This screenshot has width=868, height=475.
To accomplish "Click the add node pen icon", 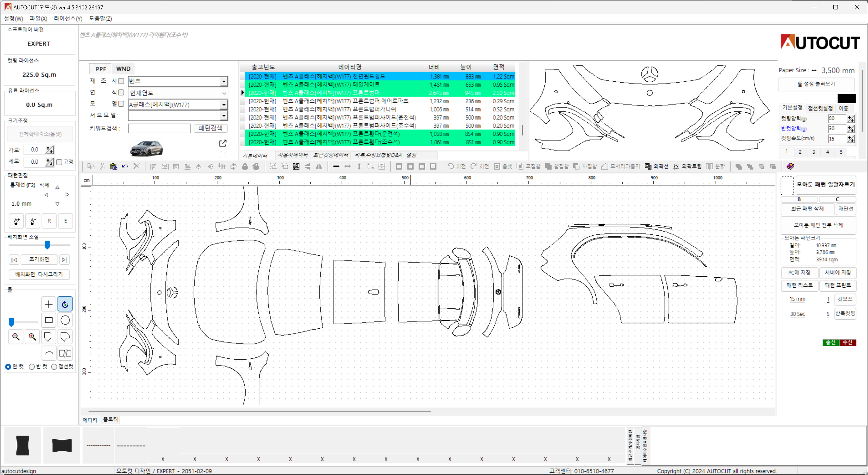I will pos(16,221).
